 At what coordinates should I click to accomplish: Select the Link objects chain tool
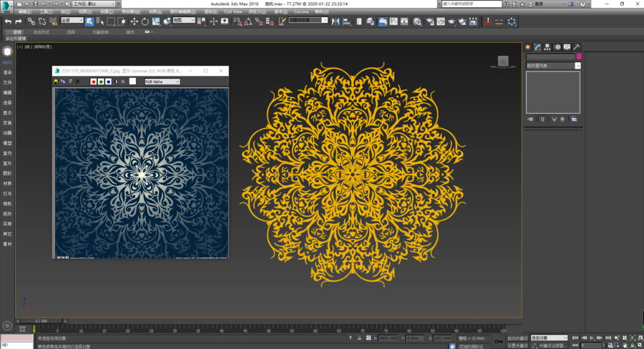point(31,21)
